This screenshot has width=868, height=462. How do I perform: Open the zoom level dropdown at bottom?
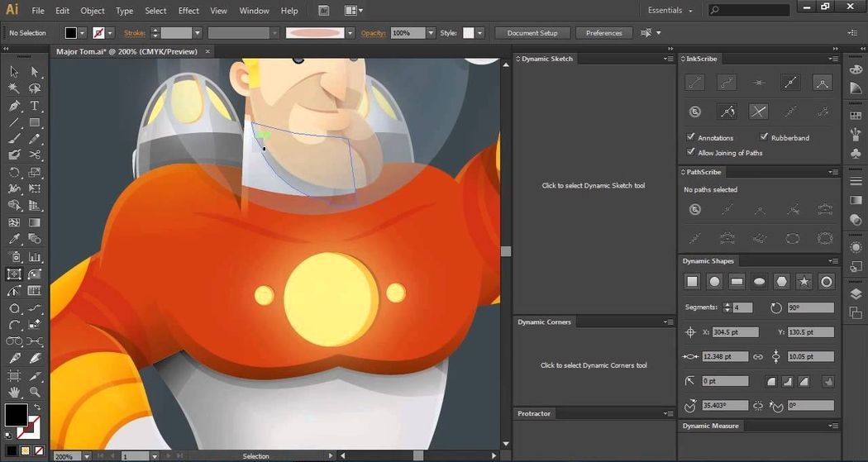tap(87, 456)
